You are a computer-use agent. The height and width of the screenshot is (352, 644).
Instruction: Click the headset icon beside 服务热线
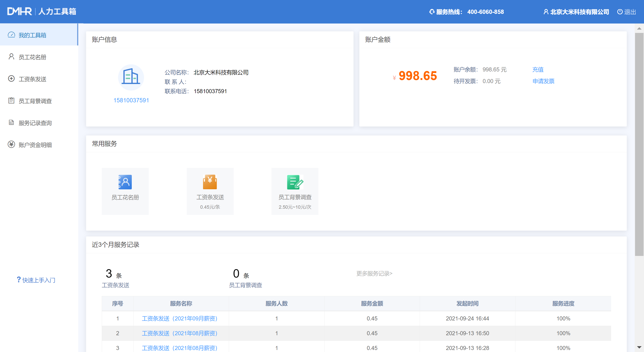432,12
